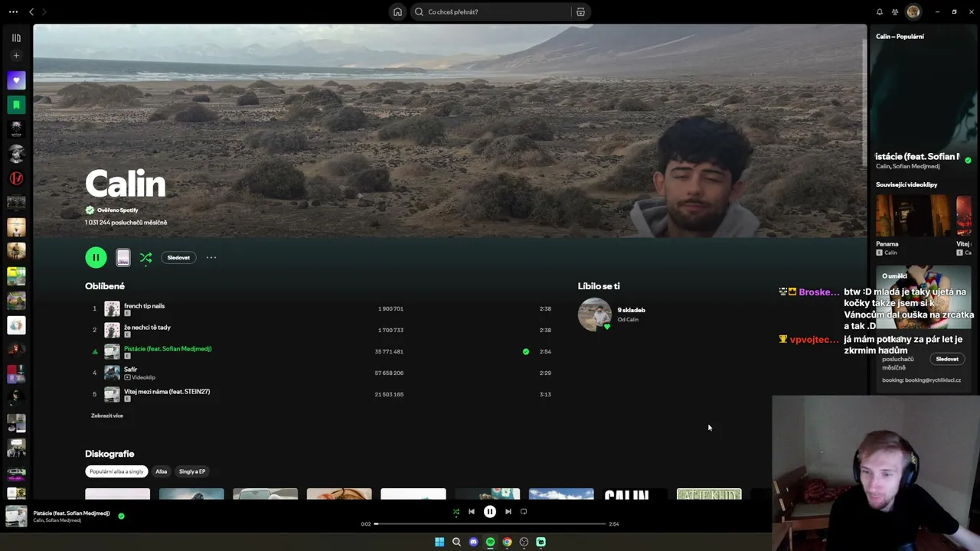
Task: Open the now playing album cover in the player bar
Action: (x=16, y=517)
